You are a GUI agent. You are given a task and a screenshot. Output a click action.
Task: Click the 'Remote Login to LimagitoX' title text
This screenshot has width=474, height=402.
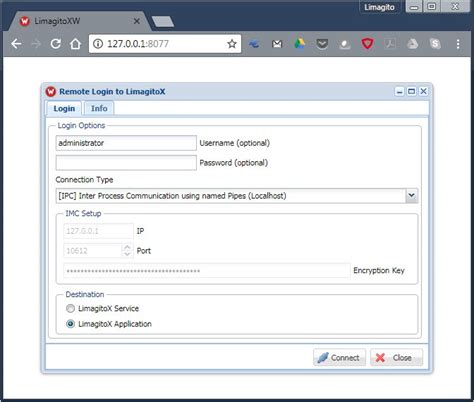click(112, 91)
